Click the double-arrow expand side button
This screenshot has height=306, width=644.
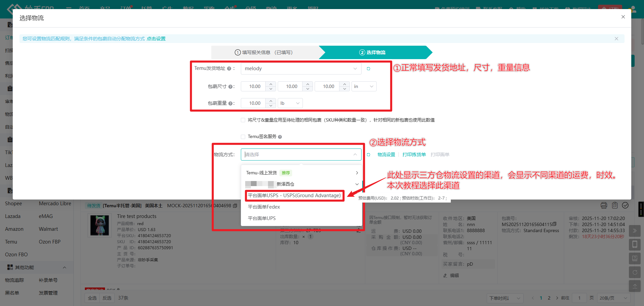635,231
